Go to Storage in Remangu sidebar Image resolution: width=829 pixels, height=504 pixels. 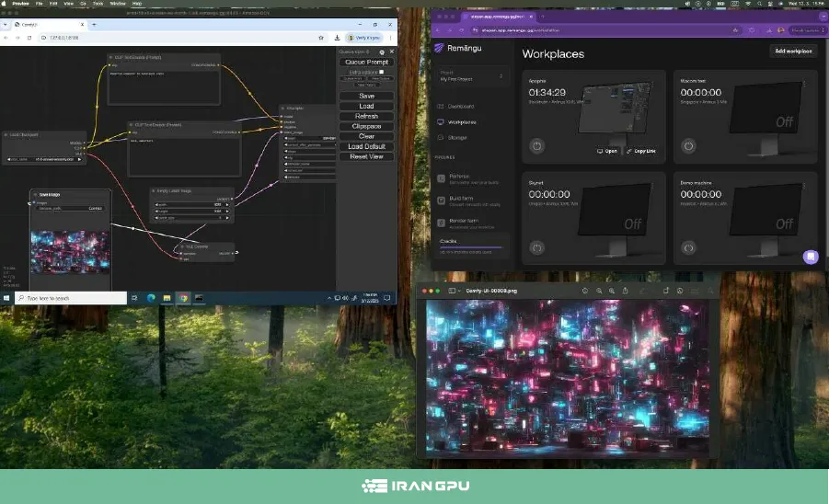point(457,138)
